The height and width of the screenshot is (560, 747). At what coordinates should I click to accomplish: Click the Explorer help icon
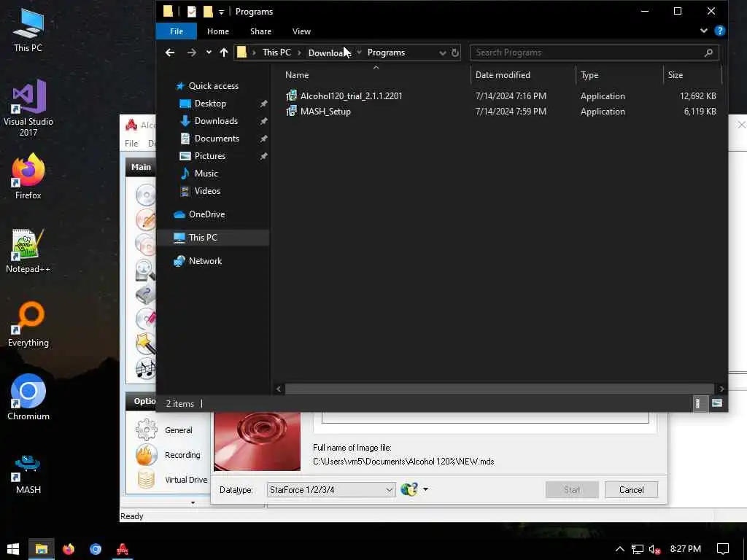(x=720, y=31)
